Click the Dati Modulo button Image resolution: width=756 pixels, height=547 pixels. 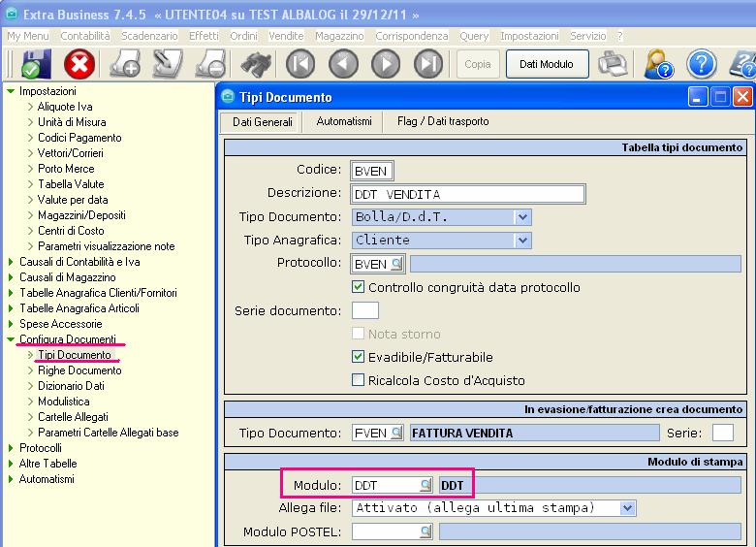pyautogui.click(x=547, y=64)
